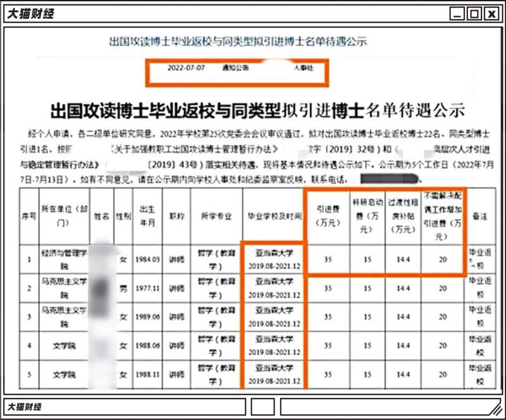The height and width of the screenshot is (420, 506).
Task: Click 文学院 in row 5
Action: coord(65,374)
